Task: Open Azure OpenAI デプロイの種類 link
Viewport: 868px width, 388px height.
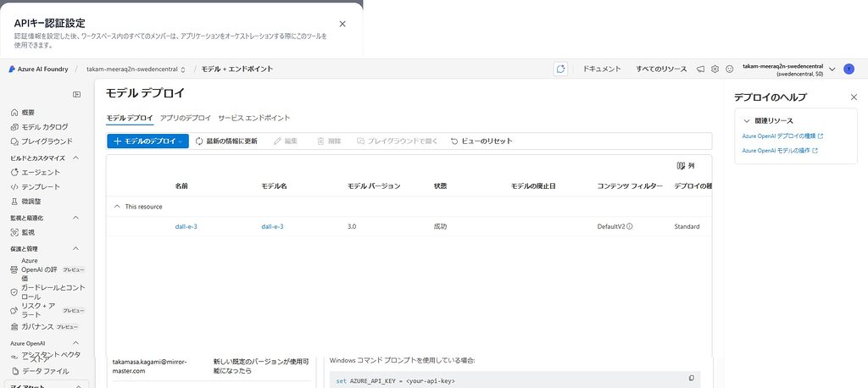Action: [782, 136]
